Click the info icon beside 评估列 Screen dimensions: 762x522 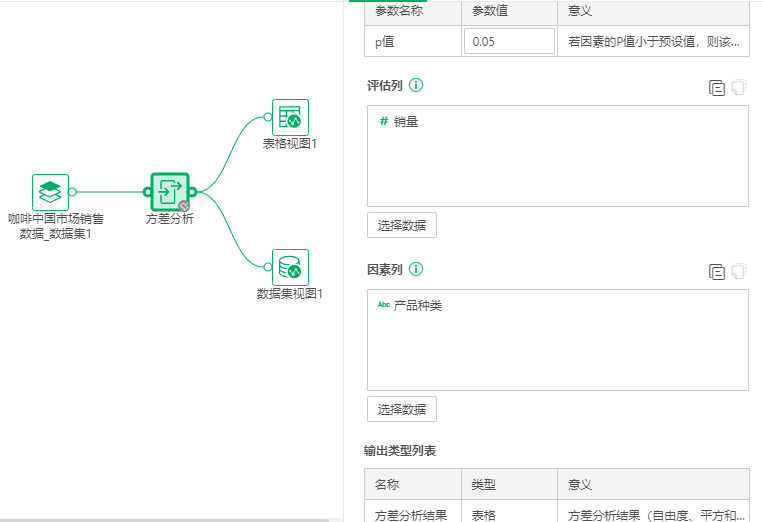pos(416,85)
